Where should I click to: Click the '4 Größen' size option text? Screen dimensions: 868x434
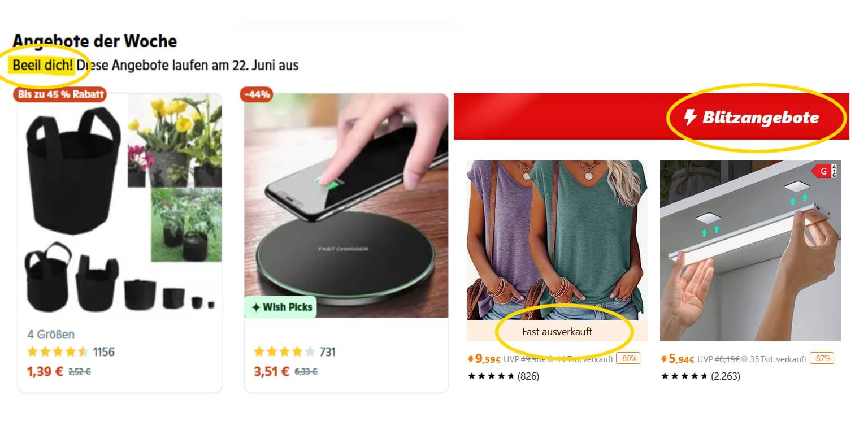51,335
